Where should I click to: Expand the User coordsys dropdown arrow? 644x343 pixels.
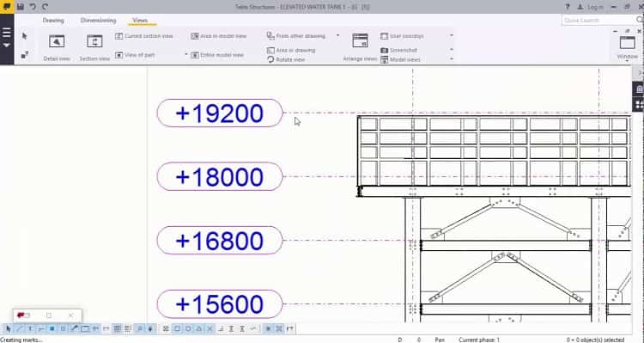(452, 36)
